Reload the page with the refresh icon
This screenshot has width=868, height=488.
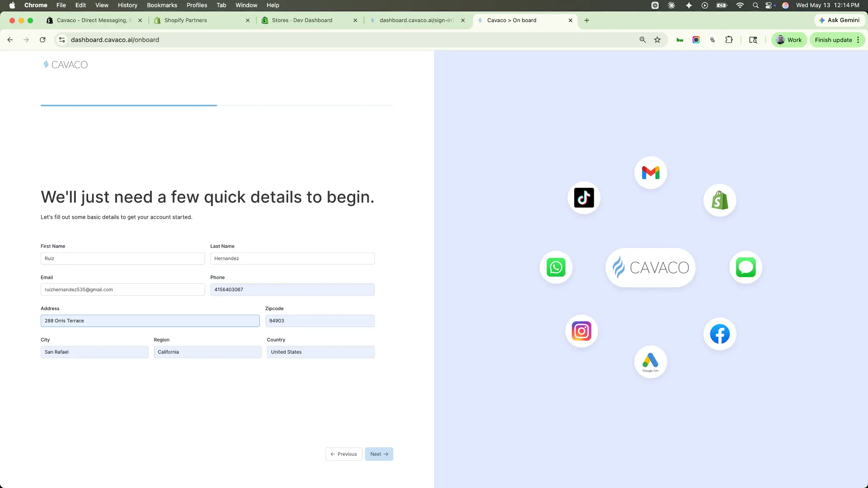click(42, 40)
